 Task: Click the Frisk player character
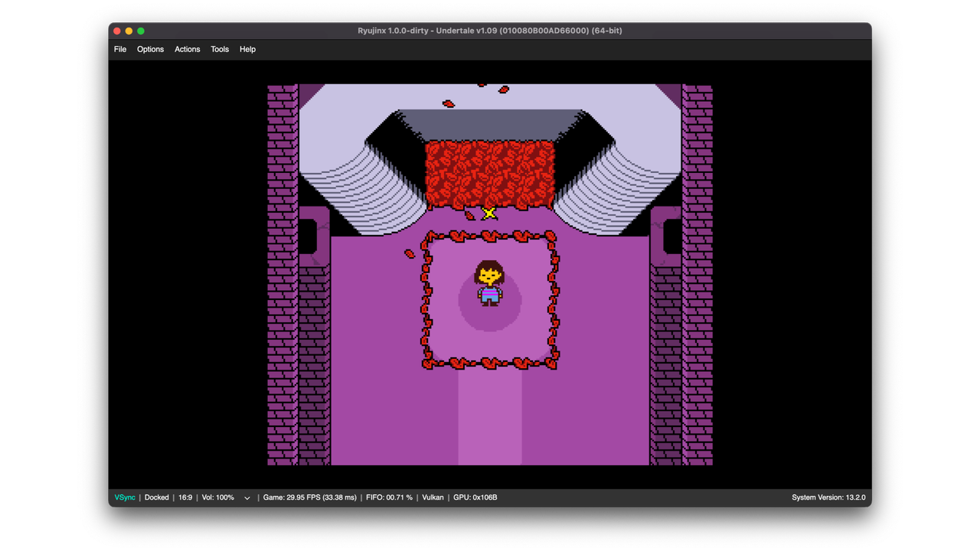coord(489,283)
